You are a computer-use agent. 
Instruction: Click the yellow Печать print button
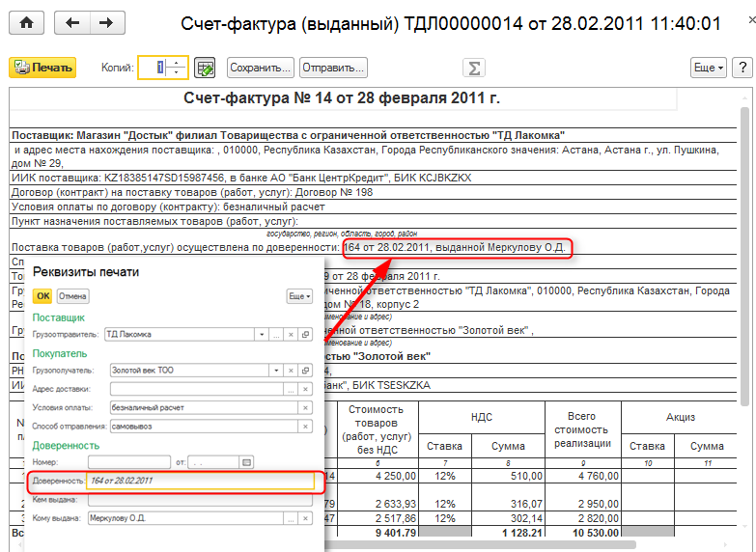42,68
